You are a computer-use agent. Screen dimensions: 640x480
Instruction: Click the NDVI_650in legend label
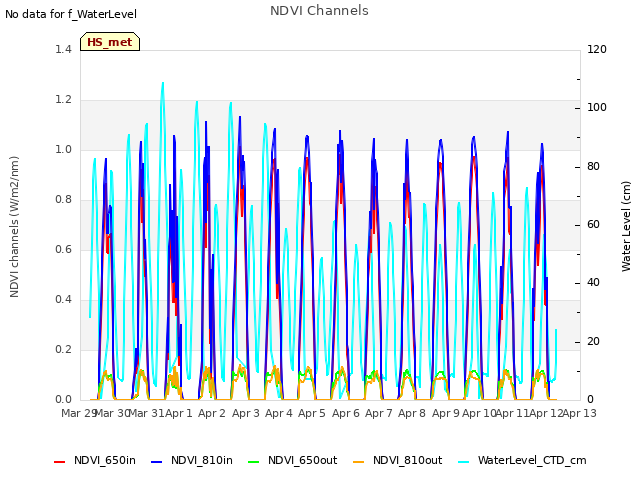105,460
